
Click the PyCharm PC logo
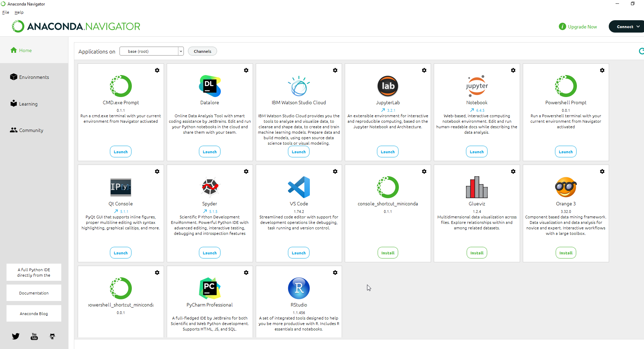210,288
